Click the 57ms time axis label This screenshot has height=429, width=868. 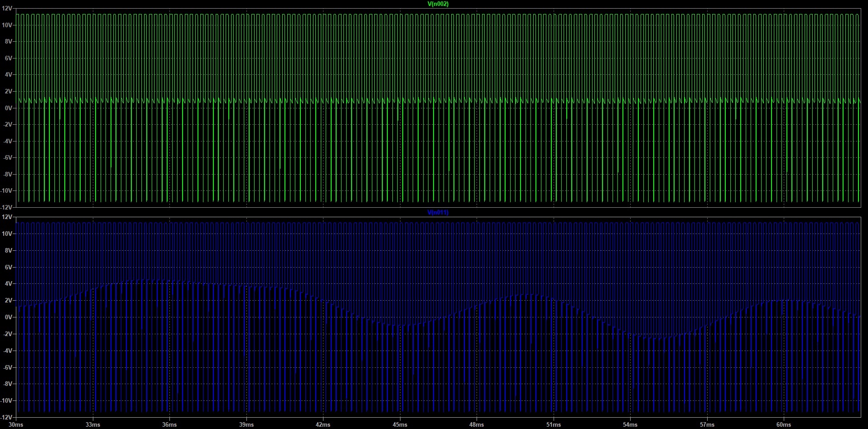[707, 425]
